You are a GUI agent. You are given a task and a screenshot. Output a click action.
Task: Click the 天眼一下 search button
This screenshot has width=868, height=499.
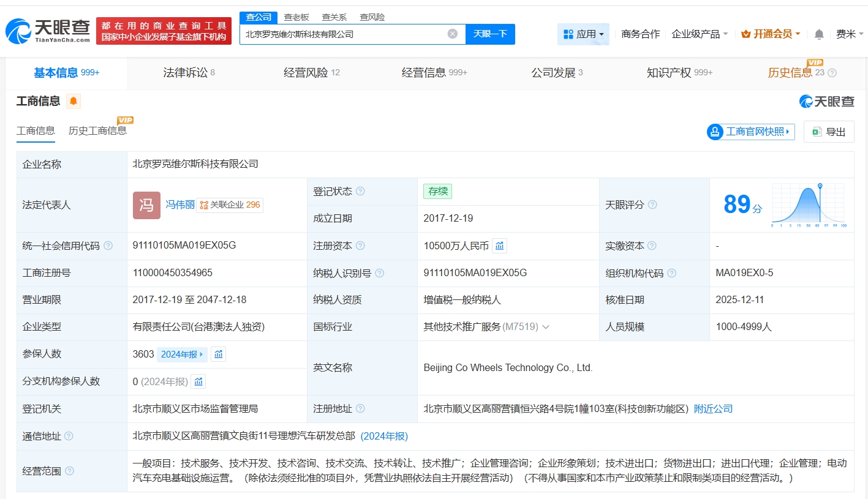[490, 34]
